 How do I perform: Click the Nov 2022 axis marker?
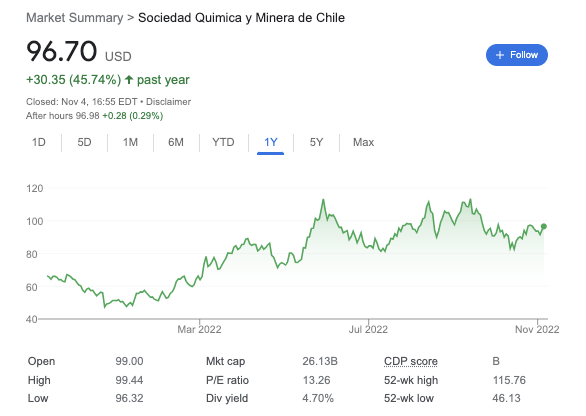click(x=537, y=329)
